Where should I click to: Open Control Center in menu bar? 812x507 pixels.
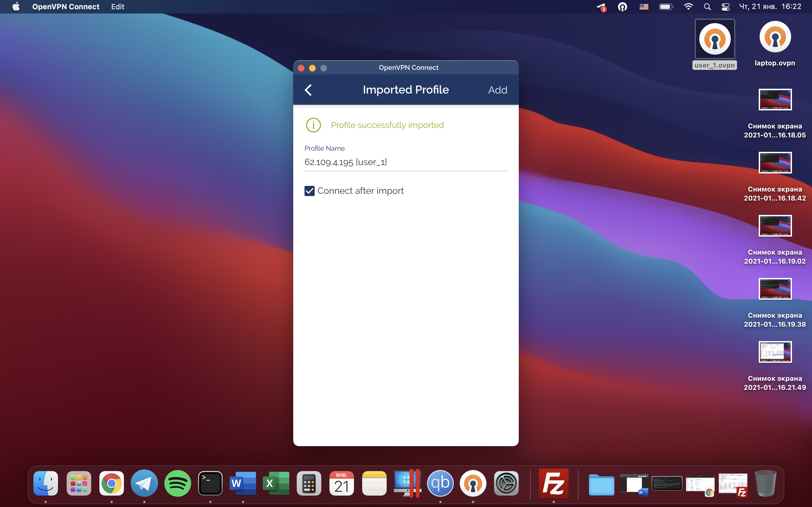[725, 7]
